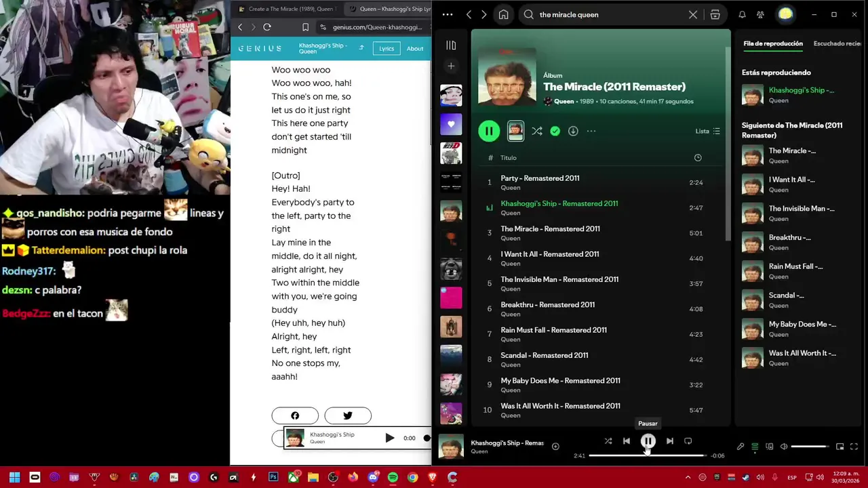This screenshot has width=868, height=488.
Task: Reload the Genius page in browser
Action: coord(267,27)
